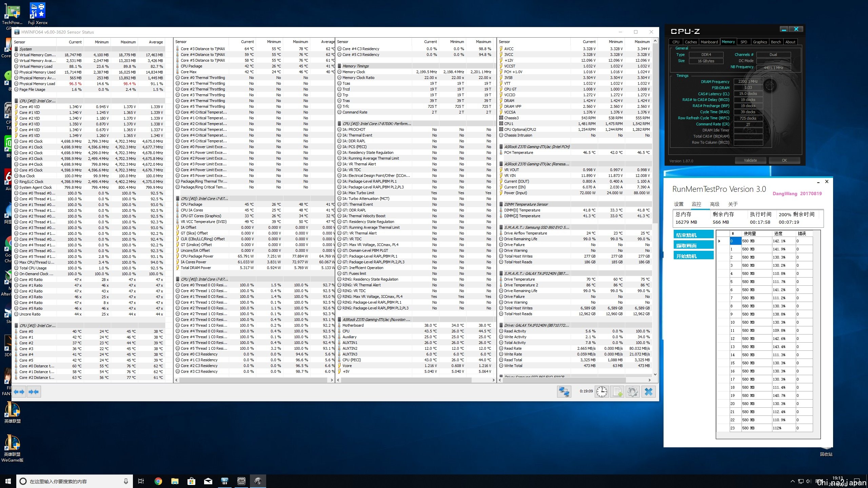Viewport: 868px width, 488px height.
Task: Click right arrow of second panel scrollbar
Action: point(332,380)
